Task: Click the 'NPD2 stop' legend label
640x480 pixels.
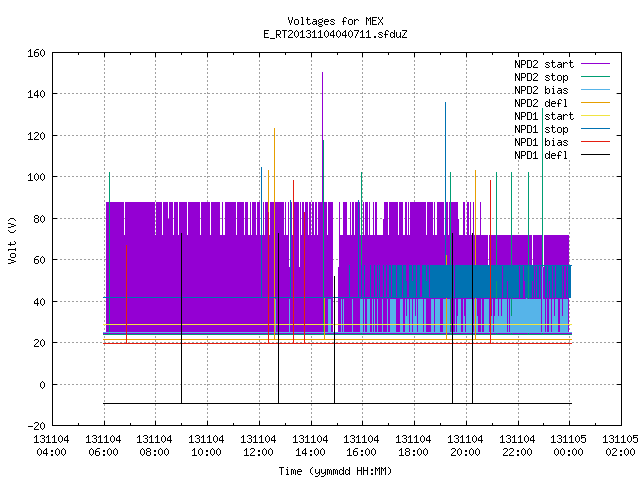Action: coord(541,77)
